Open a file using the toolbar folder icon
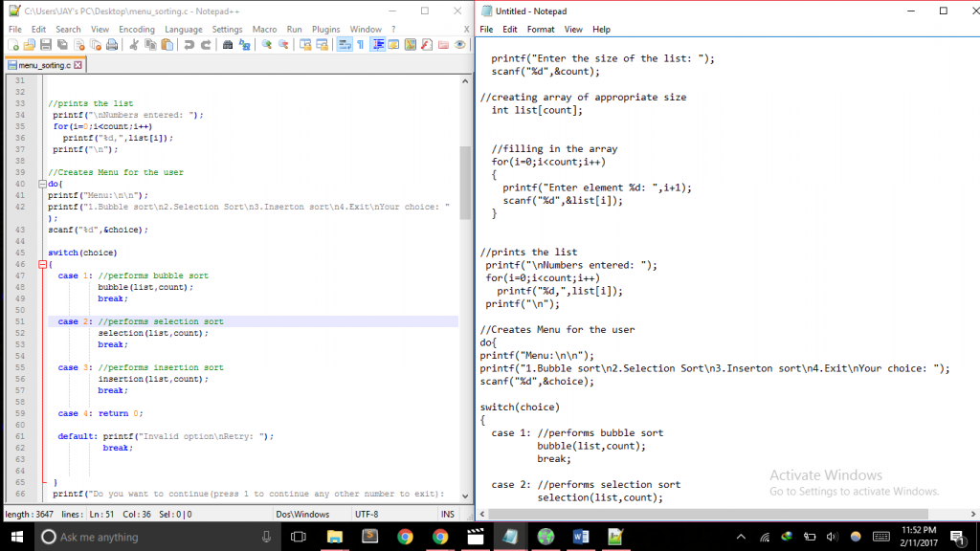 [28, 43]
